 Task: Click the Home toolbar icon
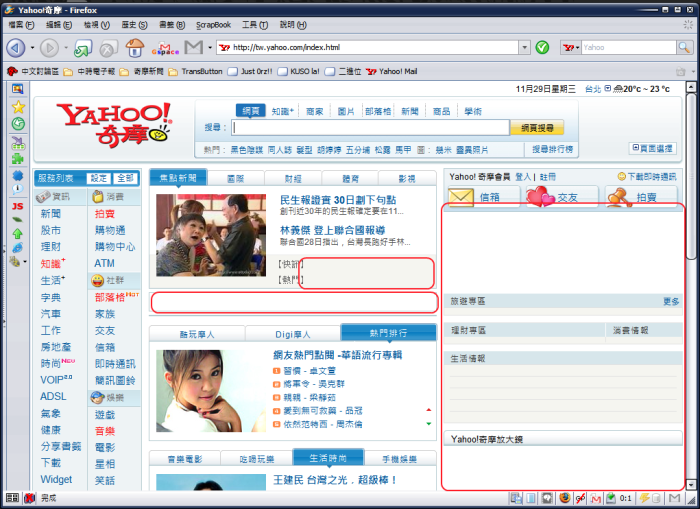tap(134, 47)
